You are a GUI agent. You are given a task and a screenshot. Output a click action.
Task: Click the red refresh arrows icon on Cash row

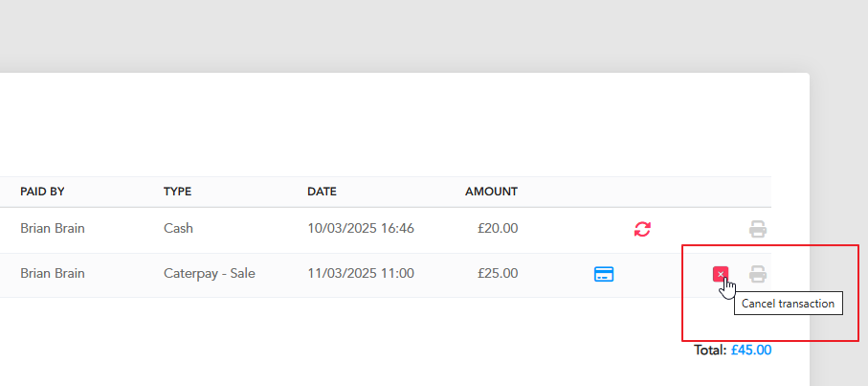pos(642,229)
